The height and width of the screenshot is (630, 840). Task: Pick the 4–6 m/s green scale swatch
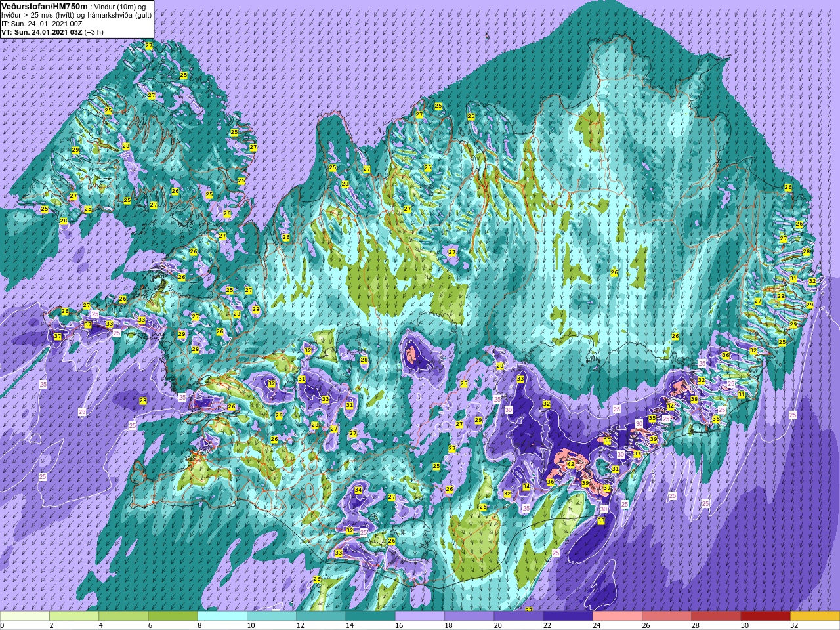pyautogui.click(x=123, y=616)
